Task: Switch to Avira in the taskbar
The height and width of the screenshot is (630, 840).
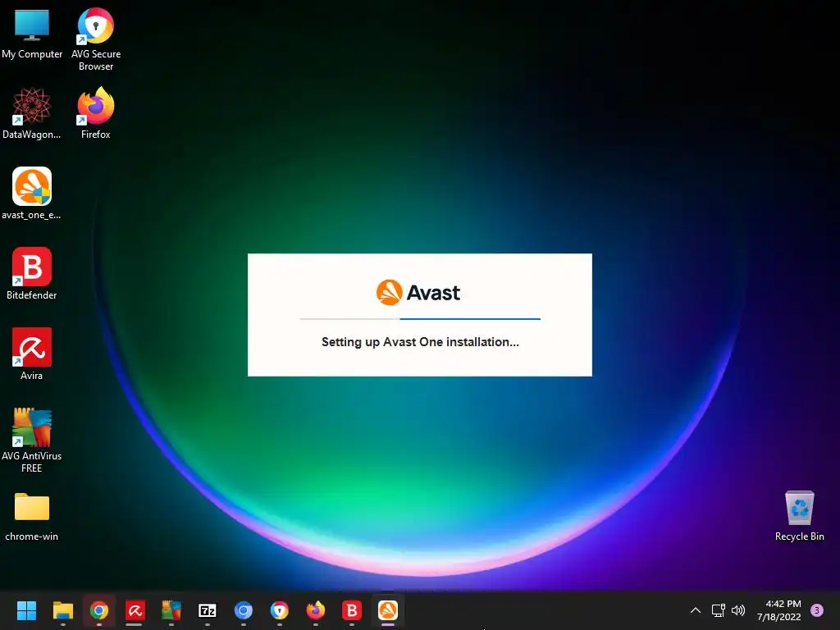Action: tap(135, 610)
